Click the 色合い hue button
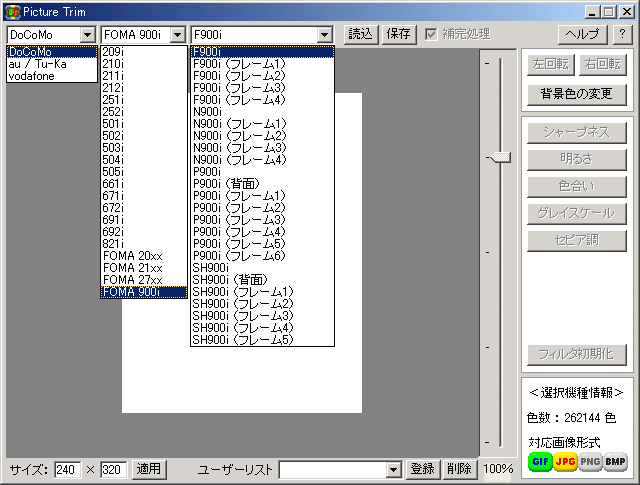The width and height of the screenshot is (640, 485). click(x=576, y=187)
